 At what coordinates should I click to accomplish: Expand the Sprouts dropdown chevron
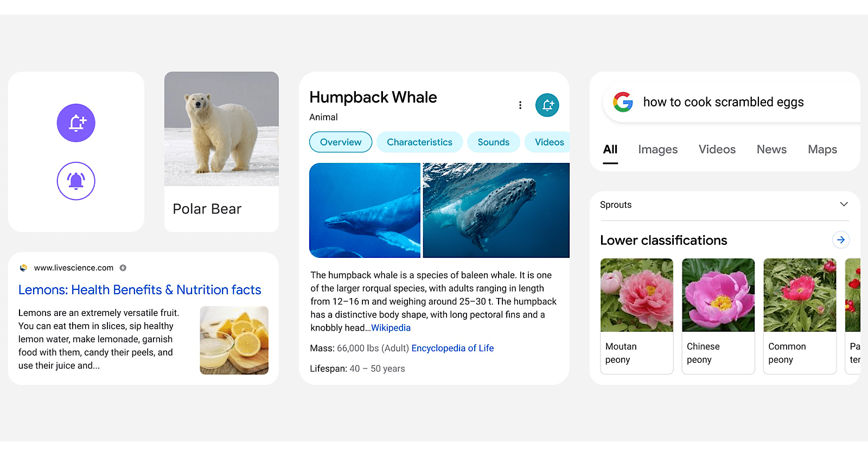point(844,205)
